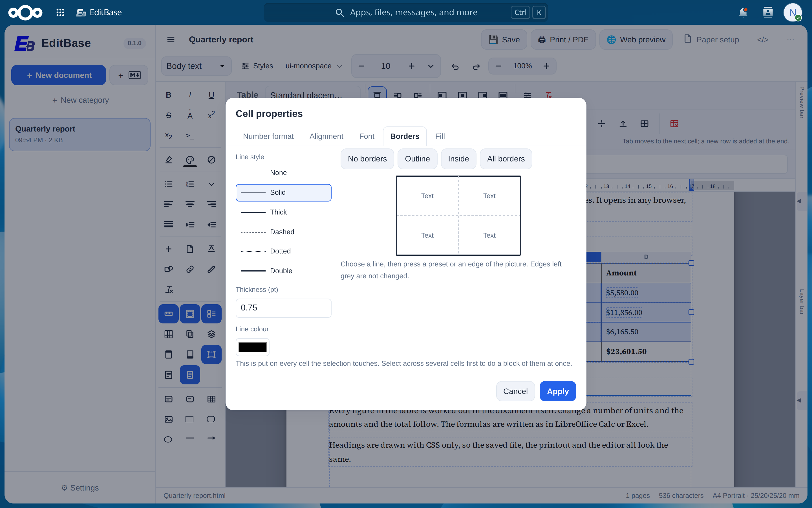
Task: Apply superscript x² formatting
Action: point(211,116)
